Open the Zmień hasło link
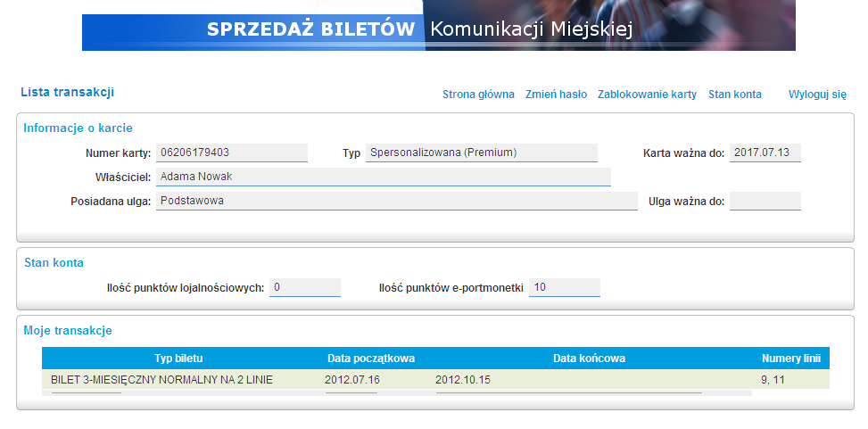The width and height of the screenshot is (868, 429). tap(556, 95)
